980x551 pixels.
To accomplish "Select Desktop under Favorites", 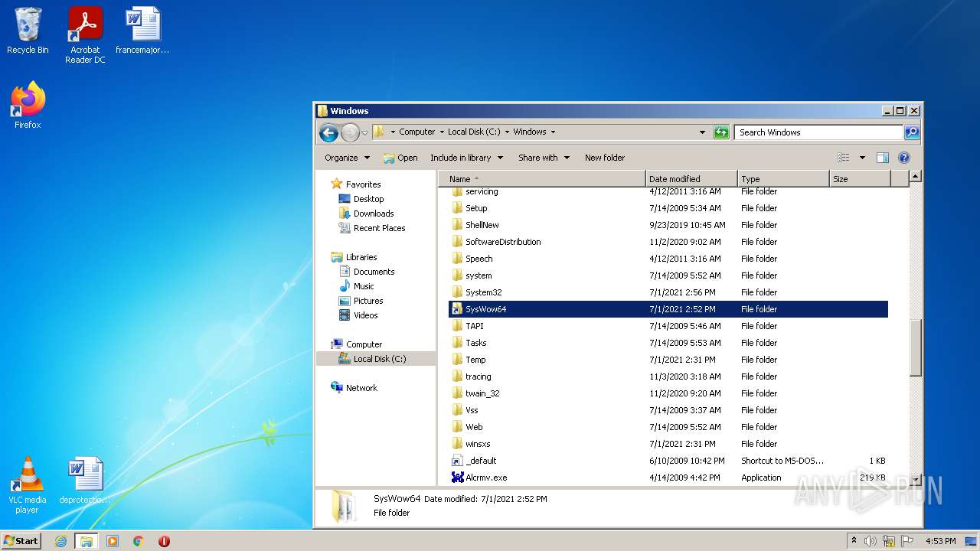I will point(368,199).
